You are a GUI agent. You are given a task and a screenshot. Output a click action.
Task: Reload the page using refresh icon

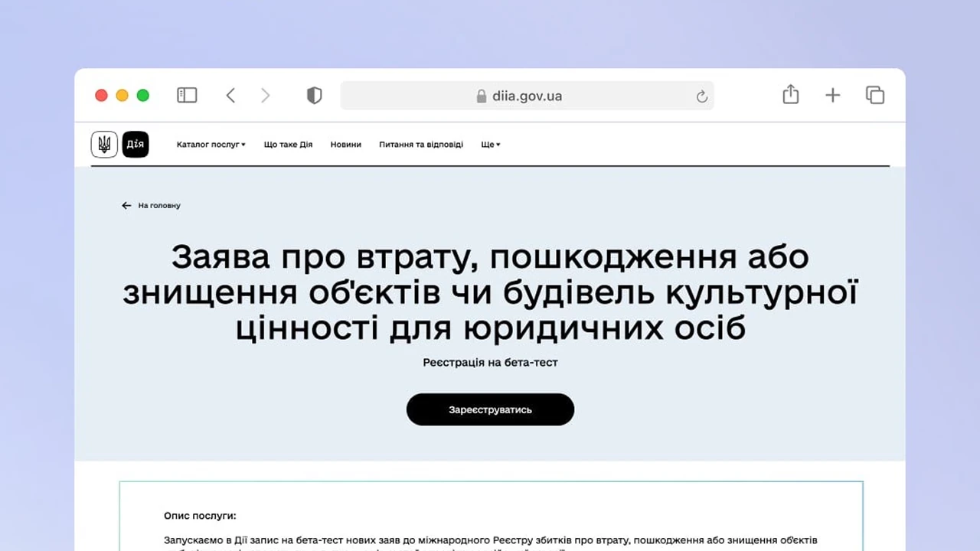point(701,96)
